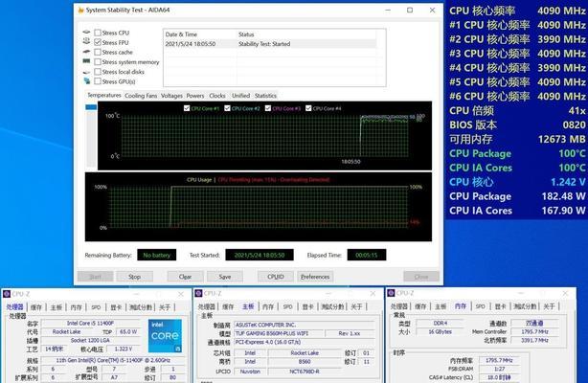Click the CPU chip icon beside Stress CPU
The image size is (588, 383).
[86, 33]
